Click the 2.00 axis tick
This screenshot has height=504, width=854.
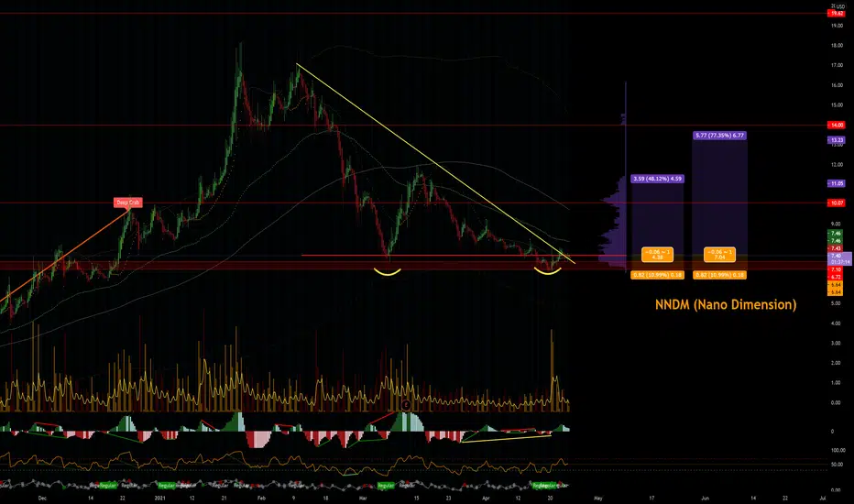tap(836, 363)
